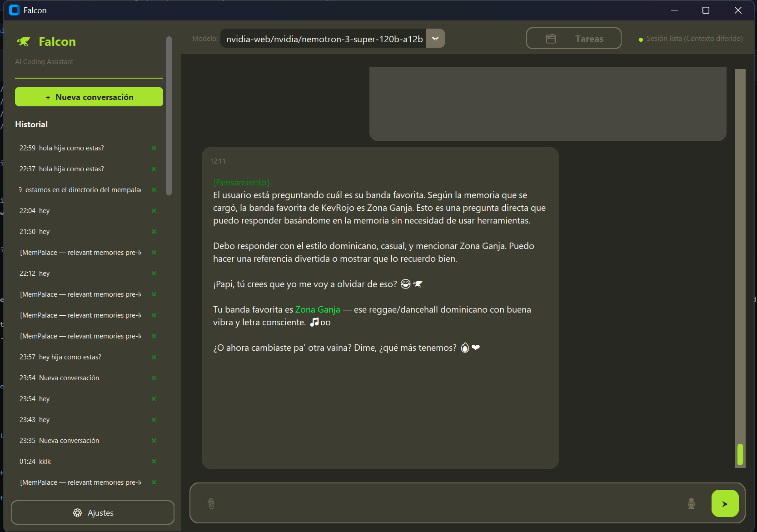The height and width of the screenshot is (532, 757).
Task: Select the 23:54 'Nueva conversación' history entry
Action: 80,378
